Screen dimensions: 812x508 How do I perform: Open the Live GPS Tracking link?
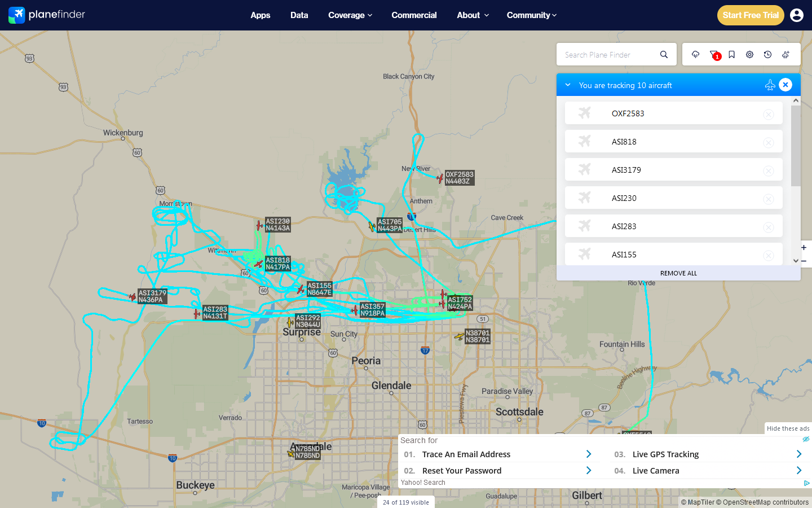pos(665,454)
